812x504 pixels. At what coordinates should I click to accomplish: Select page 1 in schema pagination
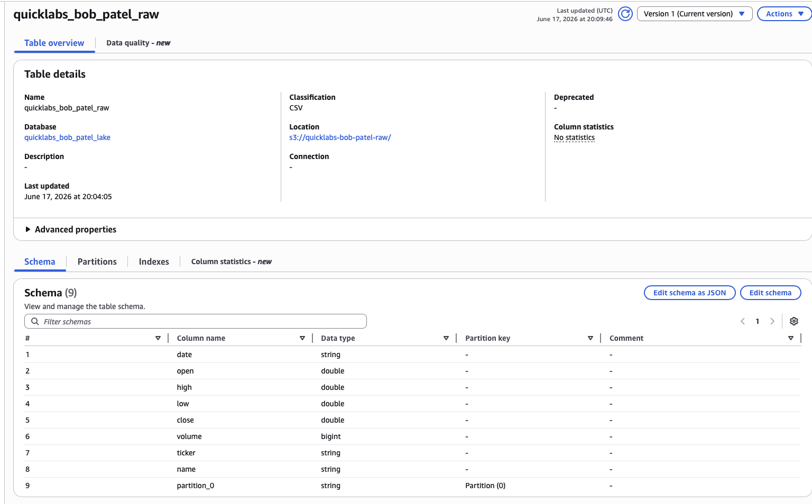[758, 321]
